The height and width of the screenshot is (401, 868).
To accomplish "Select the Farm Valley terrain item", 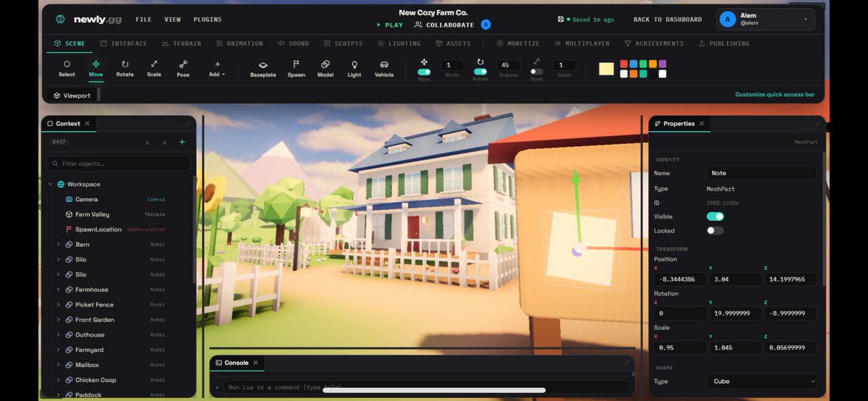I will coord(93,214).
